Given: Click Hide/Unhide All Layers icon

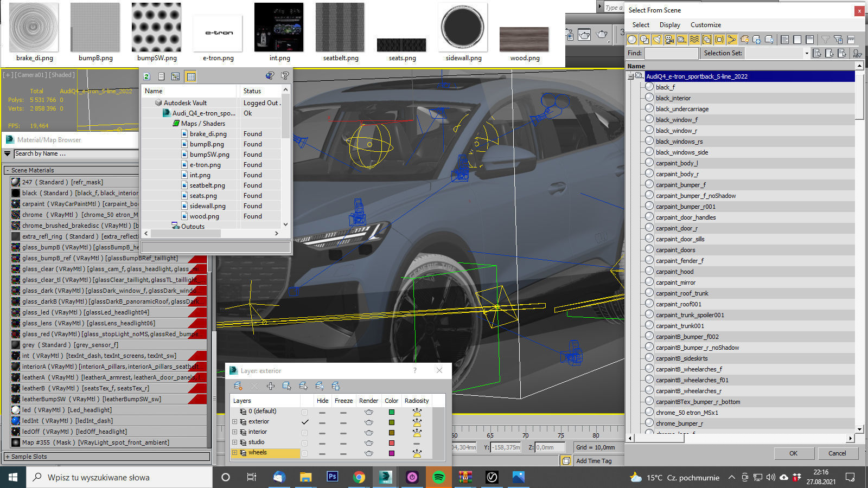Looking at the screenshot, I should pos(320,386).
